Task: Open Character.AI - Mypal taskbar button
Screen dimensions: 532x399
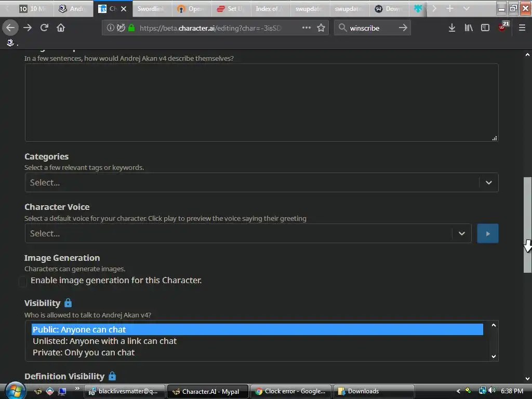Action: point(208,391)
